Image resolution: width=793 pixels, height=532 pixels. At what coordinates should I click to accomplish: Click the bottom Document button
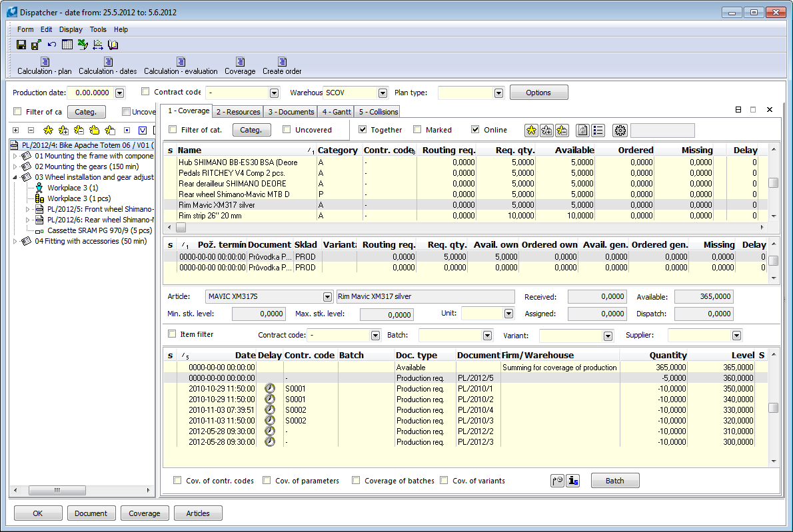91,513
